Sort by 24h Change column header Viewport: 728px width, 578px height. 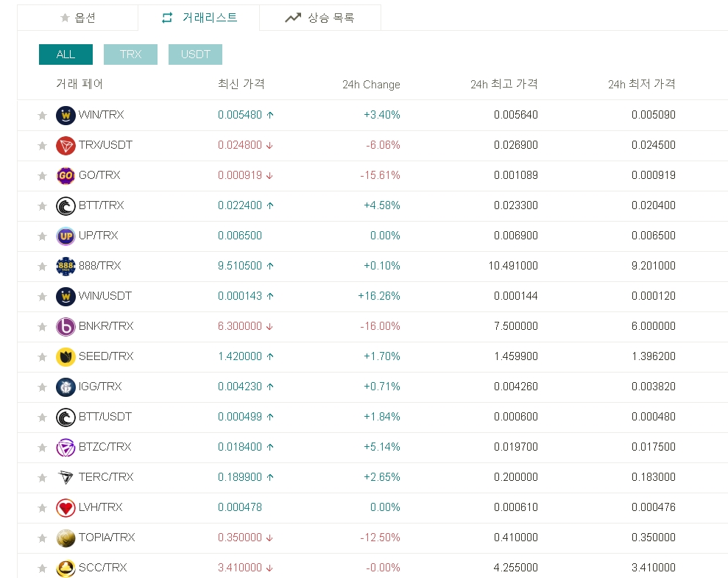click(371, 85)
